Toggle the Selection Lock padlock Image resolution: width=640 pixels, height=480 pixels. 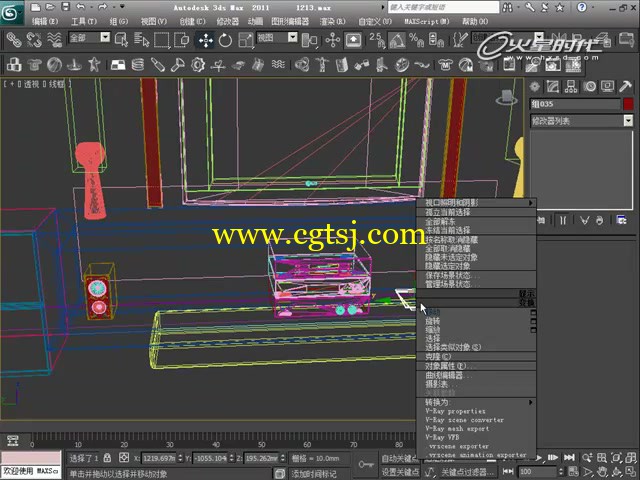point(107,458)
